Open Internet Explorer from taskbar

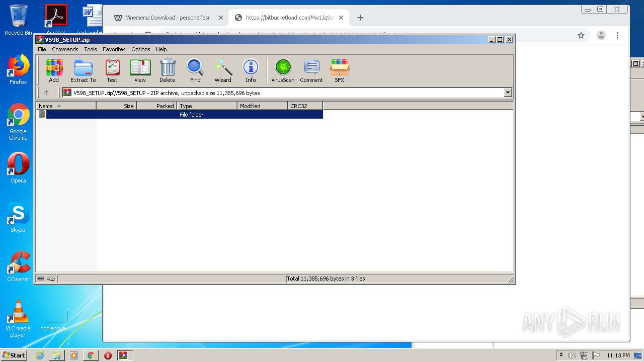[x=40, y=355]
